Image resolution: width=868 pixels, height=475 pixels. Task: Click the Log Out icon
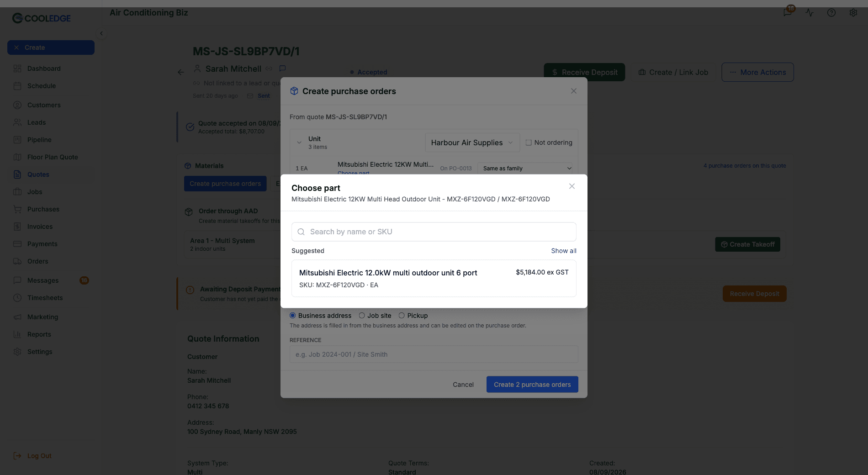(x=17, y=456)
